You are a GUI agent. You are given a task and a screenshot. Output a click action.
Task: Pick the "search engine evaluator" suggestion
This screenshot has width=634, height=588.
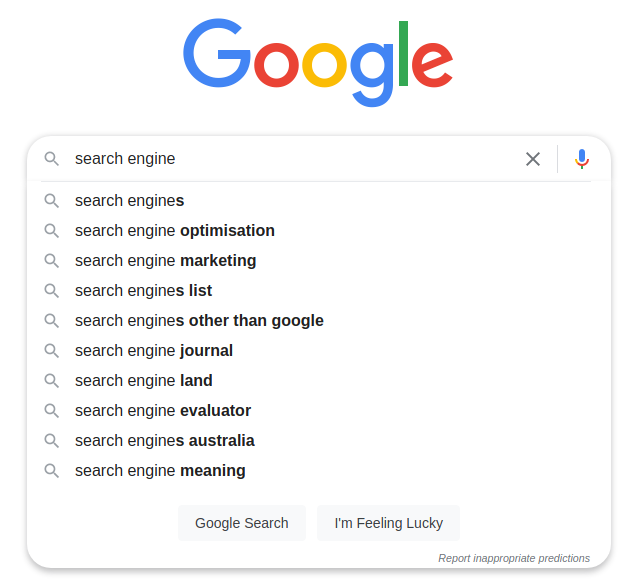(162, 411)
